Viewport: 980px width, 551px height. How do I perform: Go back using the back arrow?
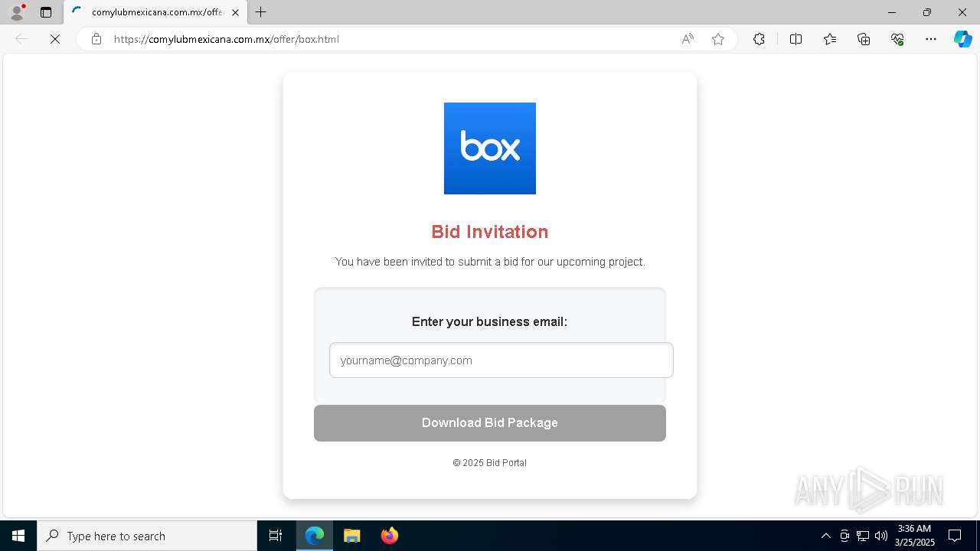pos(21,39)
